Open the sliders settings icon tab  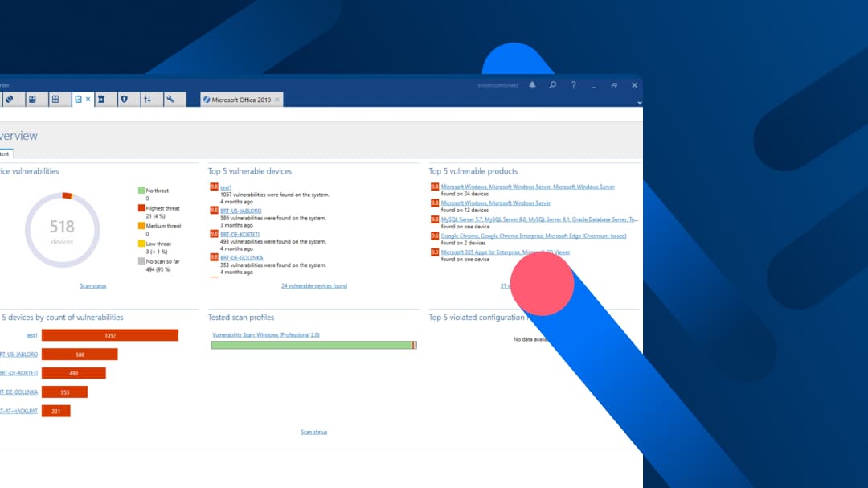[147, 100]
